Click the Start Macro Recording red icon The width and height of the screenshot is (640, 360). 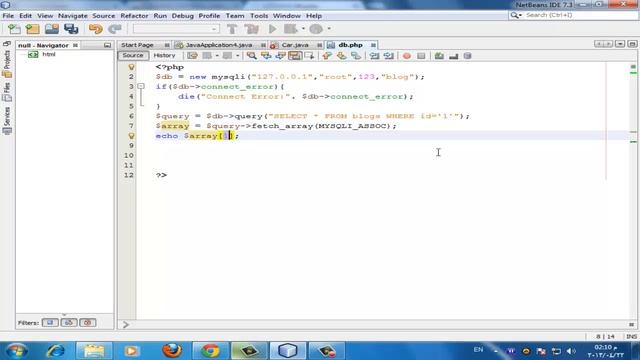point(407,56)
